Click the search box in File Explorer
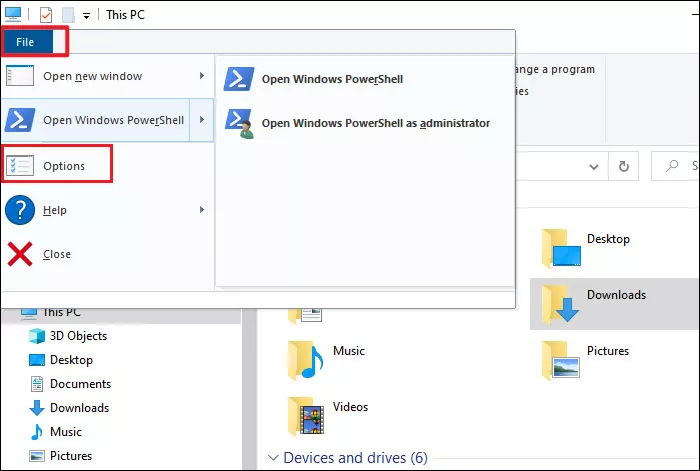The image size is (700, 471). 675,166
